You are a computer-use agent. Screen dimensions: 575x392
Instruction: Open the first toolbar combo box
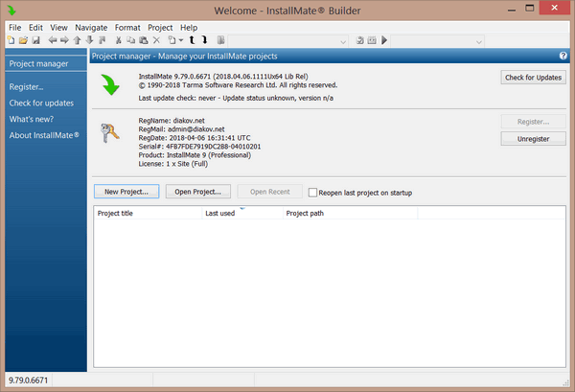(287, 41)
